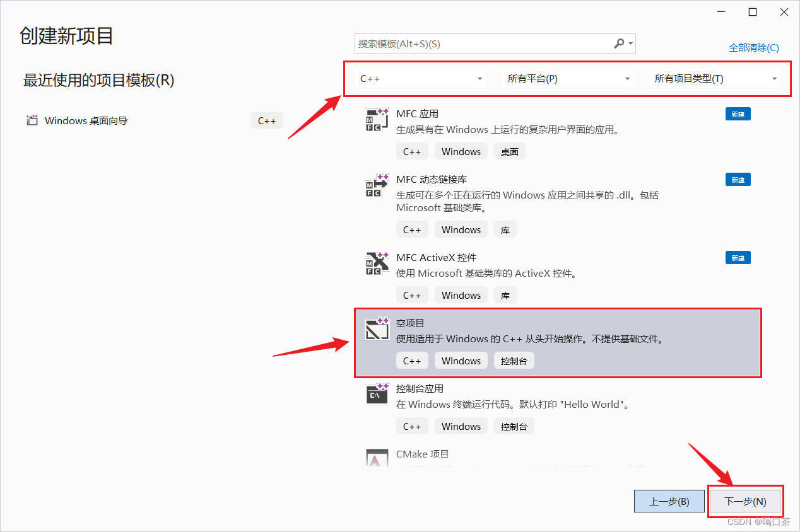
Task: Open the 所有项目类型(T) dropdown
Action: pyautogui.click(x=715, y=79)
